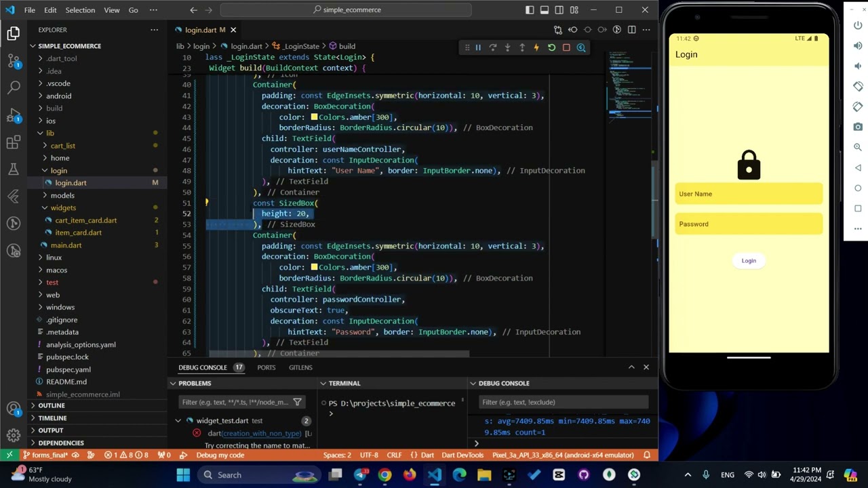Toggle the primary side bar
Image resolution: width=868 pixels, height=488 pixels.
pyautogui.click(x=530, y=10)
